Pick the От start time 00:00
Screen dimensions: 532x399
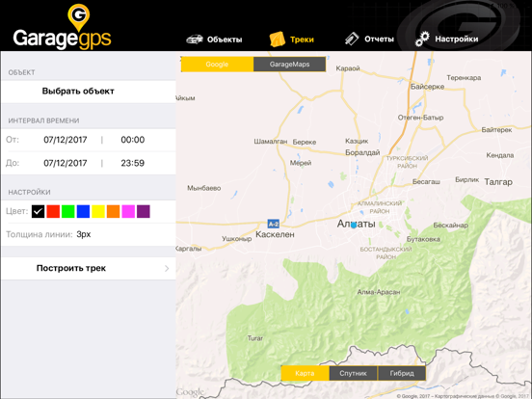(x=133, y=140)
